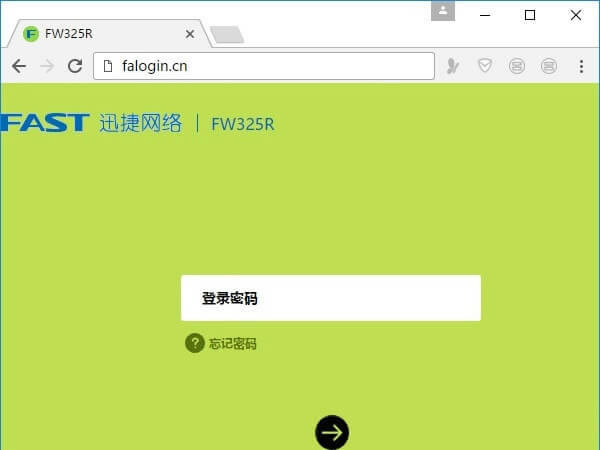
Task: Reload the falogin.cn page
Action: coord(74,66)
